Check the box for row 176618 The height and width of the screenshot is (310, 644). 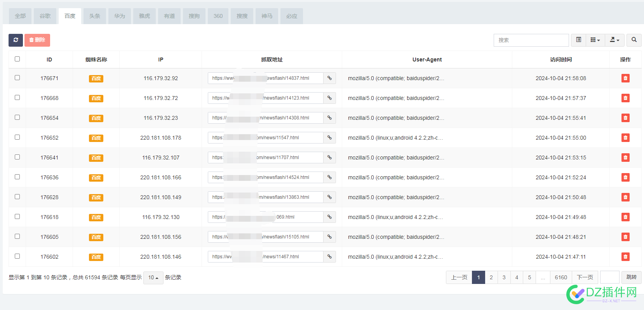17,217
